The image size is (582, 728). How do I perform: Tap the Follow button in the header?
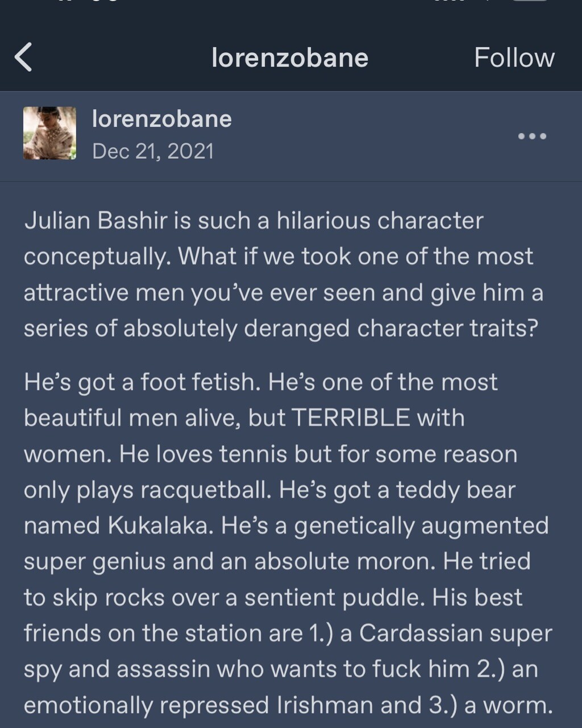[514, 57]
